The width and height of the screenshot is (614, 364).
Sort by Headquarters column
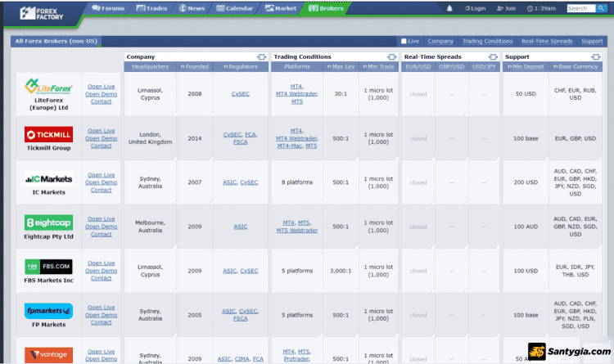150,66
